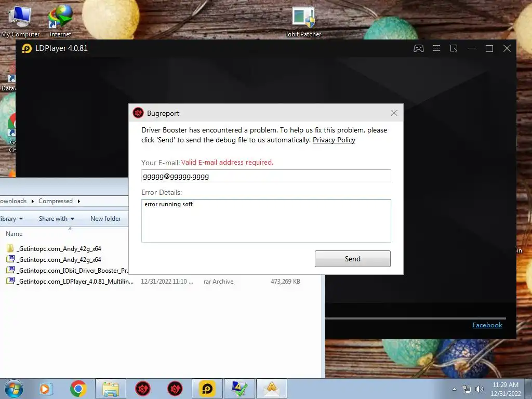Open Iobit Patcher desktop icon

tap(303, 22)
